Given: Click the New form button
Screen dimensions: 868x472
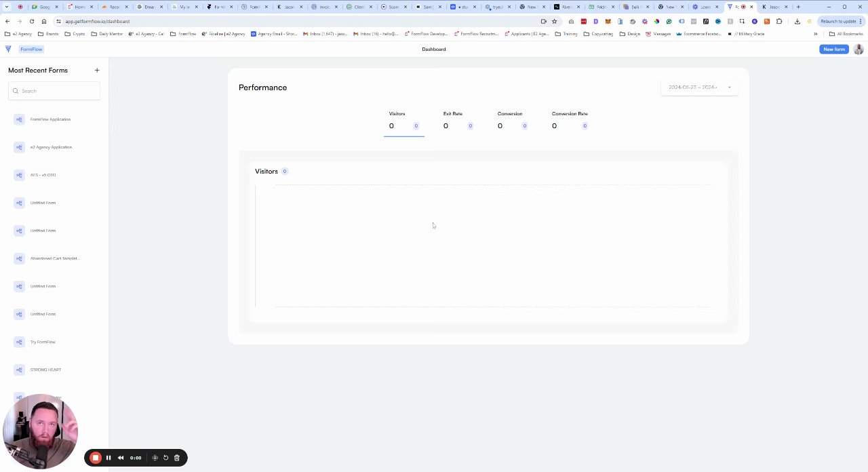Looking at the screenshot, I should coord(833,49).
